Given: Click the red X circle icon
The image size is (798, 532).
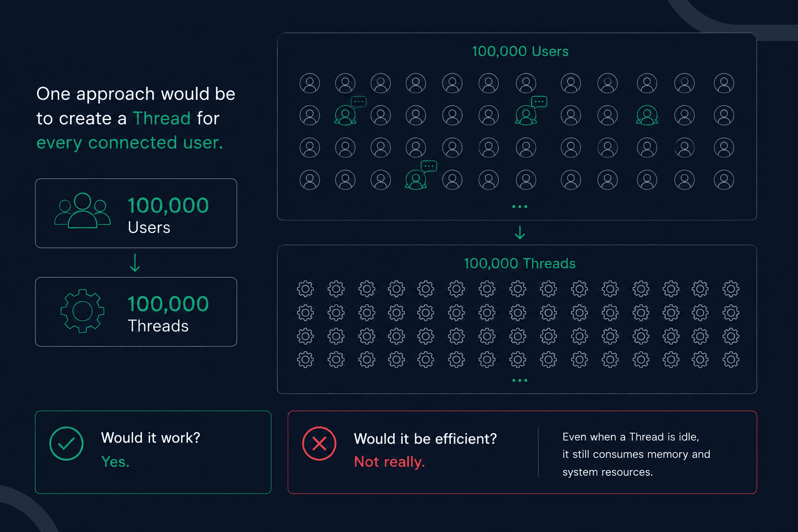Looking at the screenshot, I should tap(319, 444).
